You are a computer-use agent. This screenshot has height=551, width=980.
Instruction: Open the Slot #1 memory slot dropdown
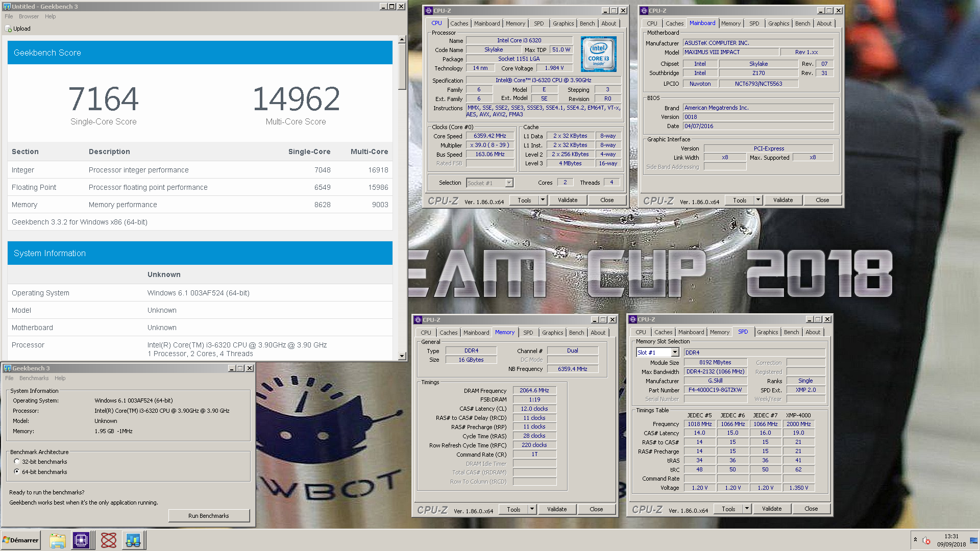click(675, 353)
